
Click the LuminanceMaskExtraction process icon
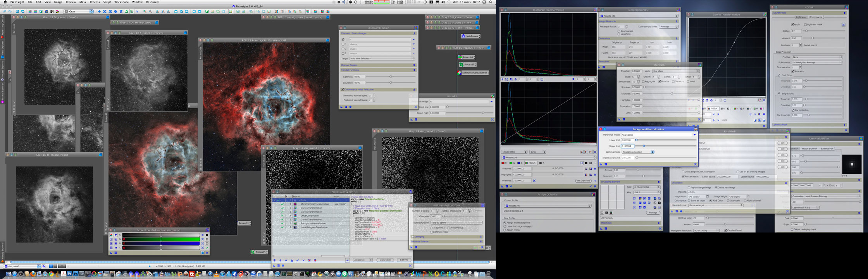point(473,72)
